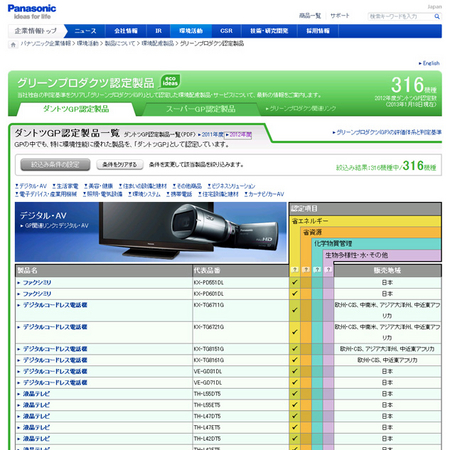Click the home icon in breadcrumb

click(x=13, y=44)
